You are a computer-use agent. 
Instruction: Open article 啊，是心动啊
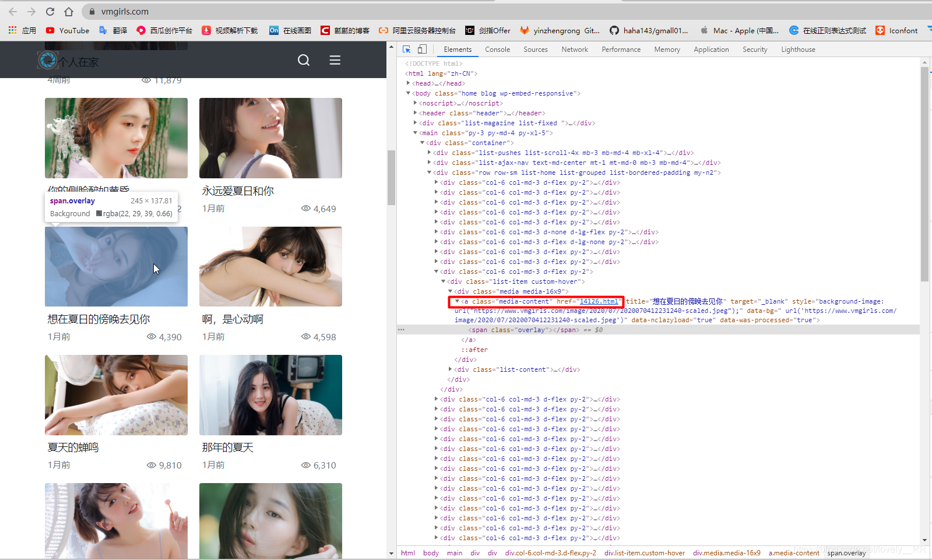pyautogui.click(x=233, y=319)
